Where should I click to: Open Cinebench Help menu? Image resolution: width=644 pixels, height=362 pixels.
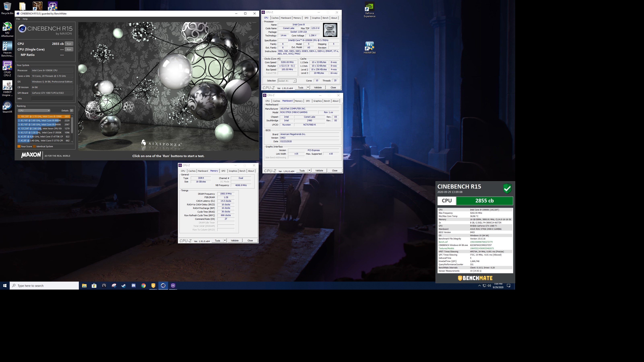tap(25, 19)
